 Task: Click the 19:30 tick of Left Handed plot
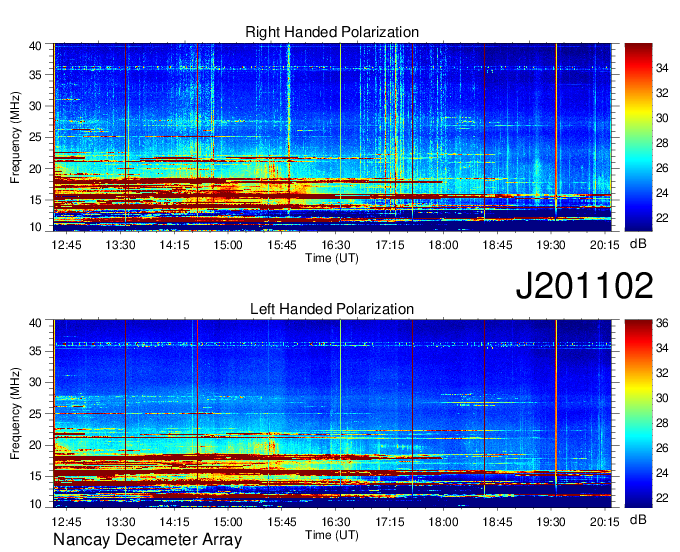(x=551, y=522)
